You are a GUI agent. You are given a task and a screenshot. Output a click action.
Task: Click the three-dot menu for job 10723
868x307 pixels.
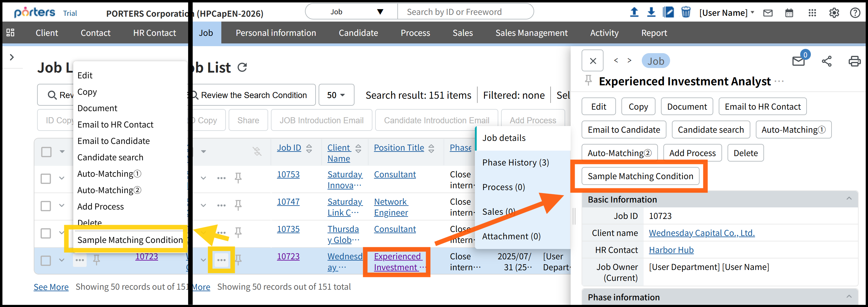point(221,260)
